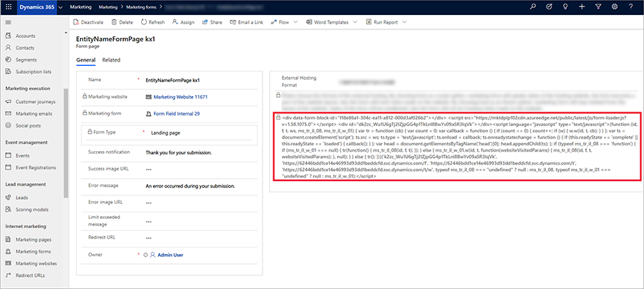644x289 pixels.
Task: Expand the Word Templates dropdown chevron
Action: pyautogui.click(x=355, y=22)
